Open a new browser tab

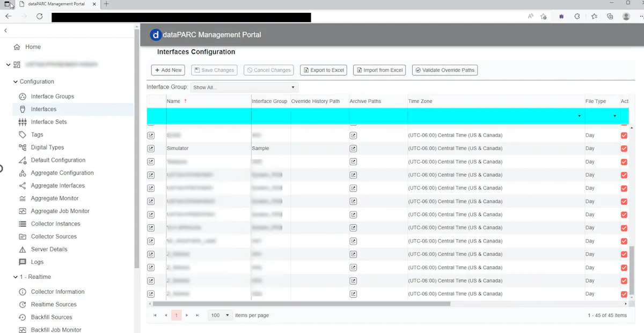tap(106, 4)
